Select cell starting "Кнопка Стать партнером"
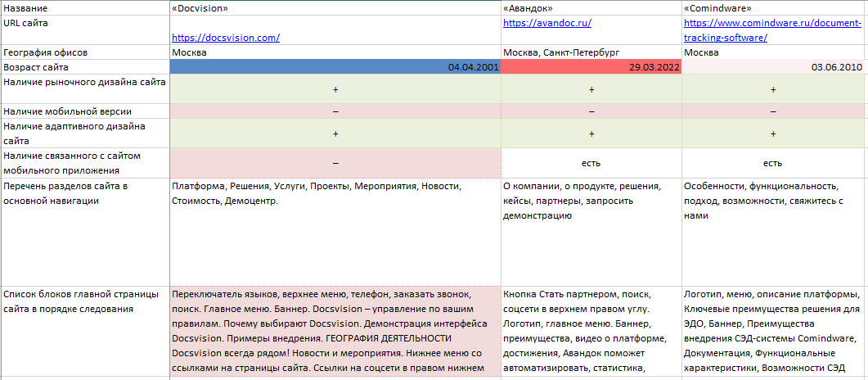868x380 pixels. (591, 332)
